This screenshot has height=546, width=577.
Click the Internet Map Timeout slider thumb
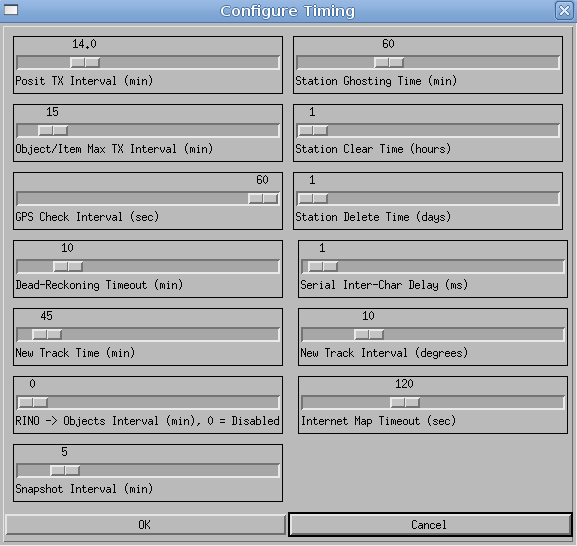point(405,403)
